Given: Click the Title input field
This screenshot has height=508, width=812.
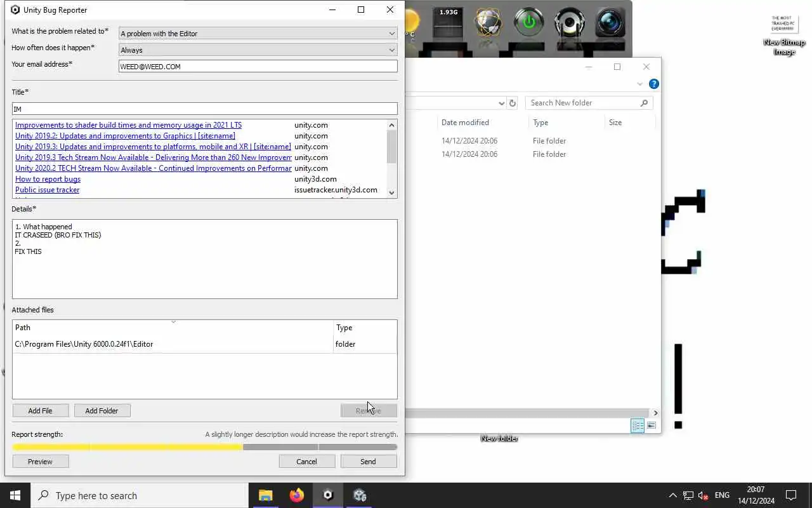Looking at the screenshot, I should (204, 109).
